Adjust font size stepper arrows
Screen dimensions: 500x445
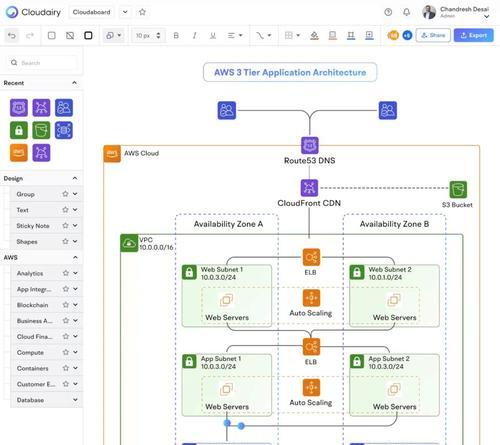tap(158, 35)
